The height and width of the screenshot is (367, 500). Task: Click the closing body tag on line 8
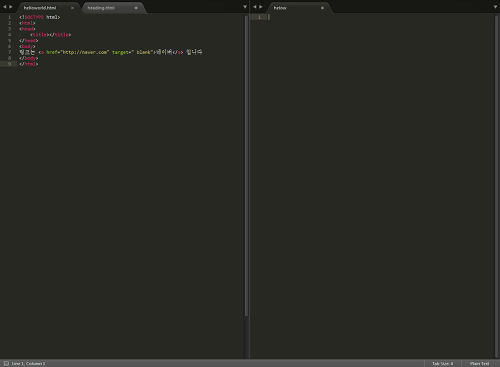29,58
